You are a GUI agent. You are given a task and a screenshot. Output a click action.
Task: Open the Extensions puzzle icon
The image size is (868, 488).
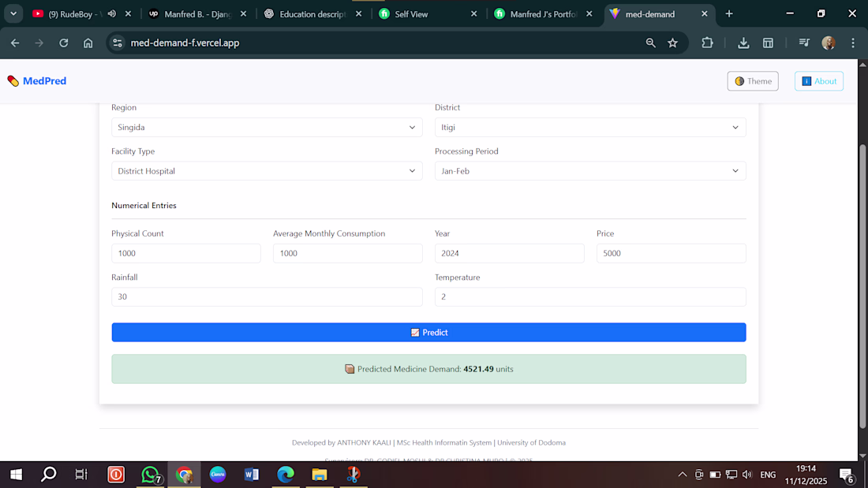(707, 43)
